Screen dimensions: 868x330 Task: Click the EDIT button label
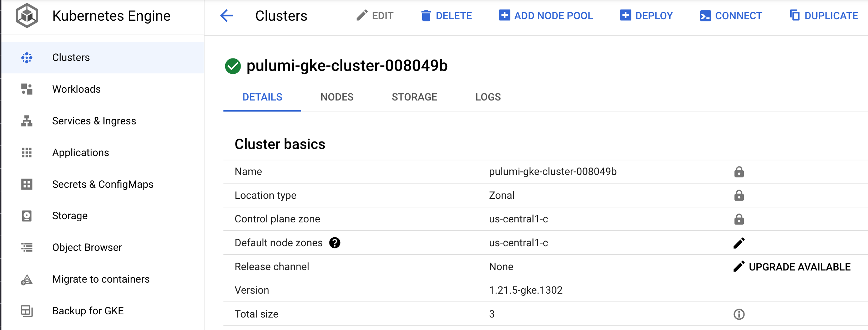pyautogui.click(x=383, y=16)
